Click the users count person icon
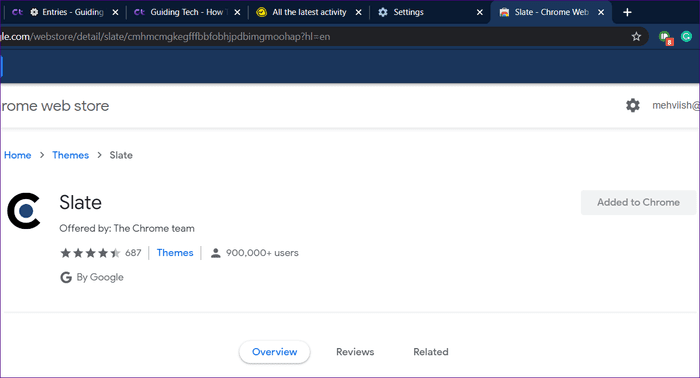The image size is (700, 378). [216, 253]
